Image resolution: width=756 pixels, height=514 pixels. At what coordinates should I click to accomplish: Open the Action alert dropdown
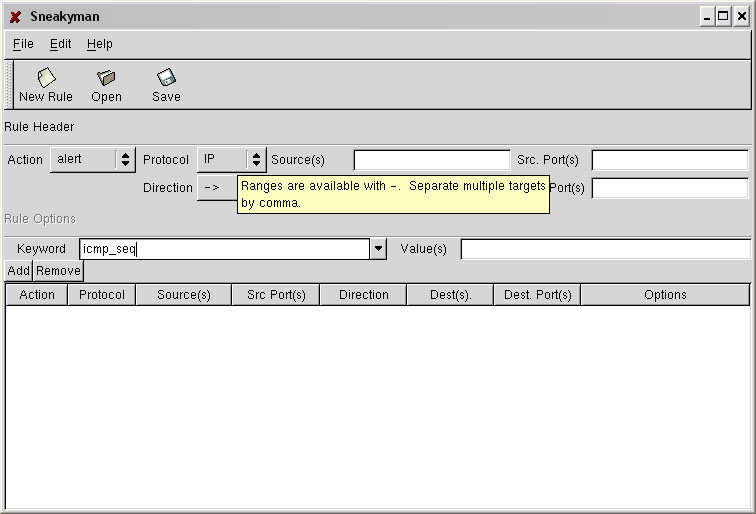coord(92,160)
